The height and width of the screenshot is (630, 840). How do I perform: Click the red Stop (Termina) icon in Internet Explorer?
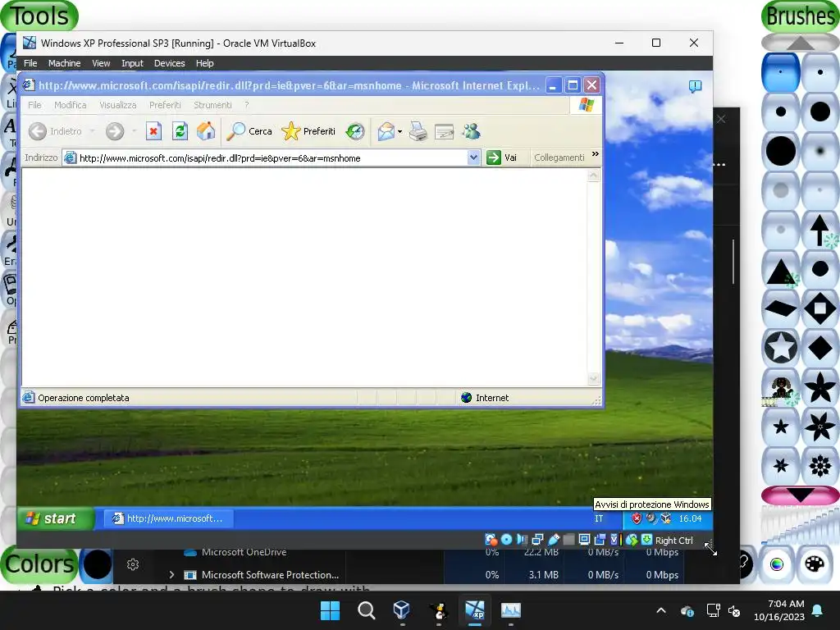[x=153, y=131]
